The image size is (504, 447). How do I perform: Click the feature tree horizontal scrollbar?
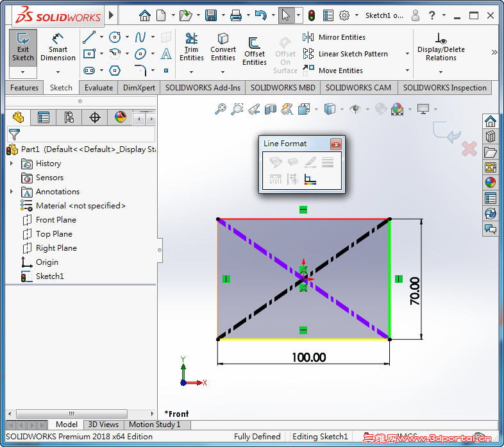coord(71,414)
